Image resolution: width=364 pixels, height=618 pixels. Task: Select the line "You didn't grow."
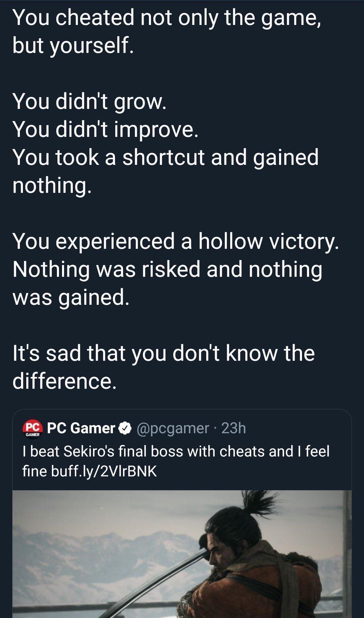click(x=89, y=101)
